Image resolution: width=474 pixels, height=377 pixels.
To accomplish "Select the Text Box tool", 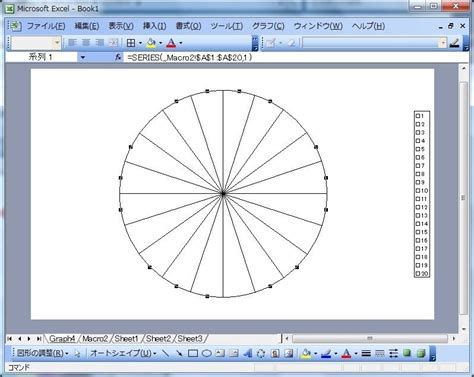I will (220, 353).
